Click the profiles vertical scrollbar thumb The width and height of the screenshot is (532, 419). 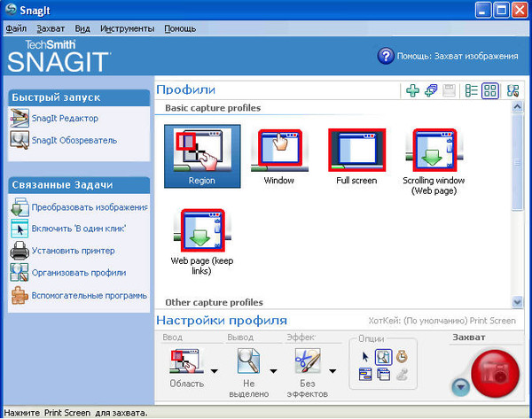pyautogui.click(x=517, y=162)
